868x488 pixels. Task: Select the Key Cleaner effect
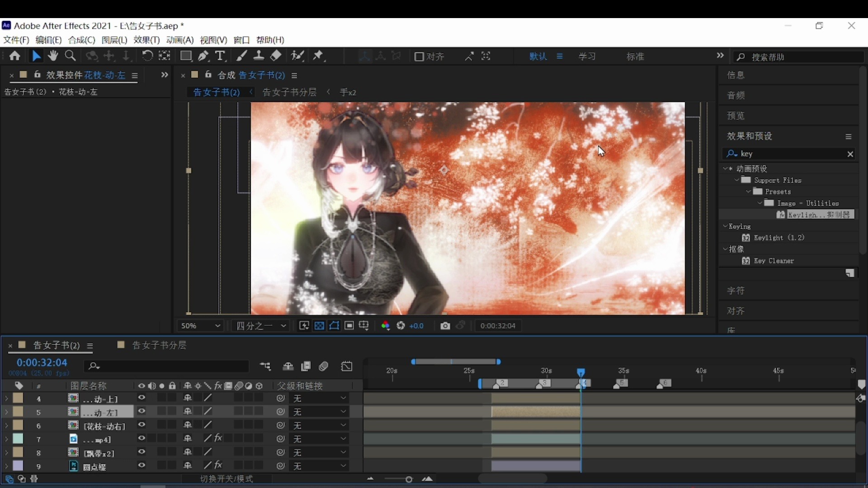774,261
